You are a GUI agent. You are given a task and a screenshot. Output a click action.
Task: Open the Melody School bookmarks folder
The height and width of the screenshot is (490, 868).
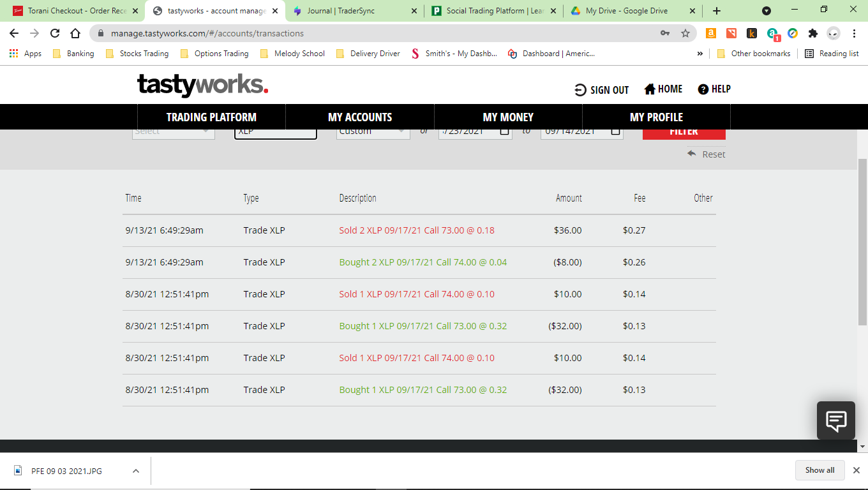pyautogui.click(x=292, y=54)
